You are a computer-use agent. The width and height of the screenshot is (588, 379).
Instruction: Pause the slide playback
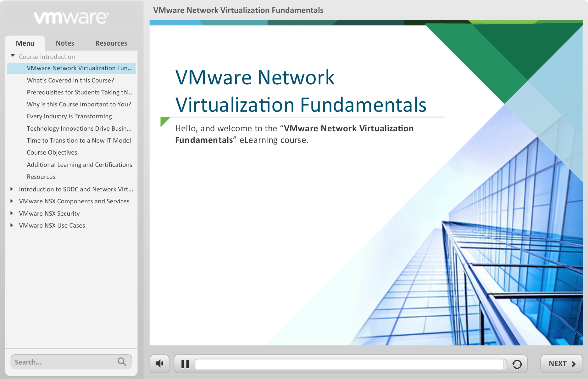pyautogui.click(x=185, y=364)
